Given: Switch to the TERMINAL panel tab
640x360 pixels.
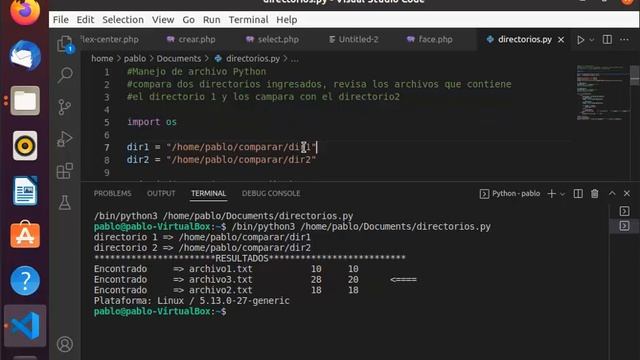Looking at the screenshot, I should click(209, 193).
